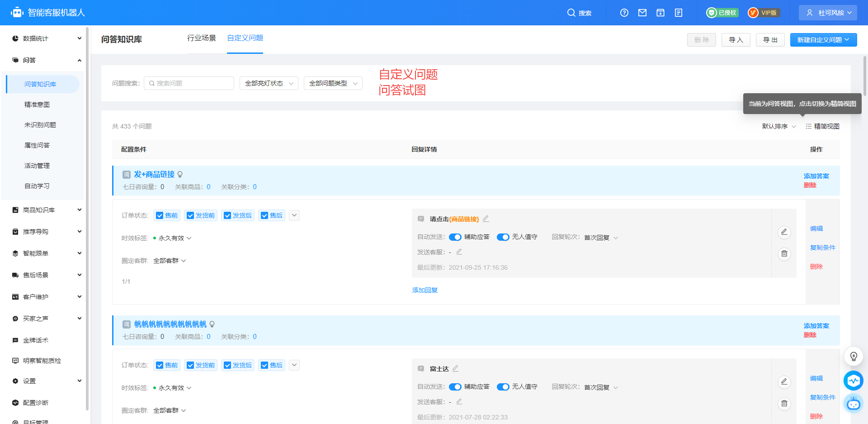Click the floating lightbulb tips button
The image size is (868, 424).
pyautogui.click(x=854, y=357)
